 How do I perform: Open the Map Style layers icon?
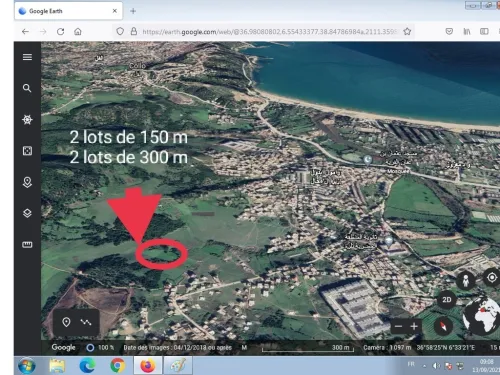[x=27, y=213]
